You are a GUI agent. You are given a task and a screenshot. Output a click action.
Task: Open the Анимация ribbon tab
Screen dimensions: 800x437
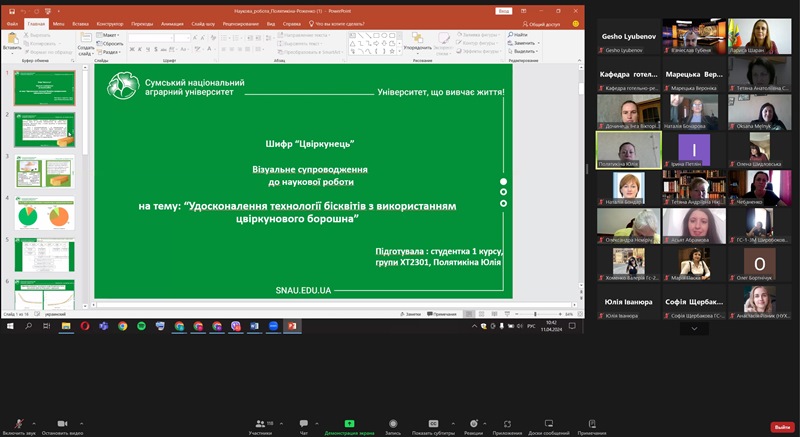(x=173, y=22)
